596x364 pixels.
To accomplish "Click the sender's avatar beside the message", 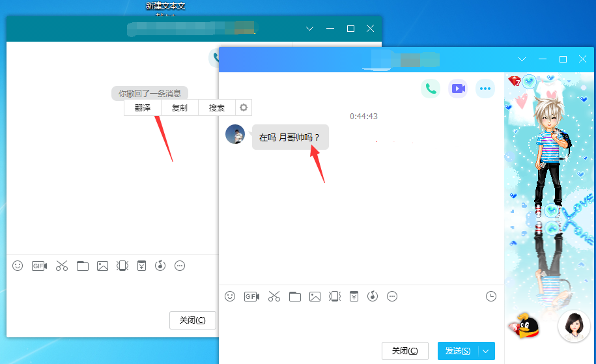I will point(235,134).
